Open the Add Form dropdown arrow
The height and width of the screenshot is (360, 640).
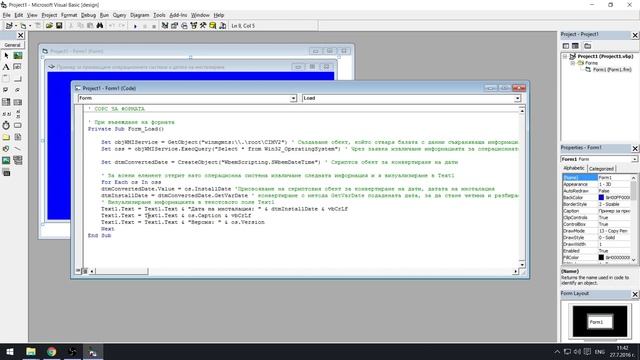30,26
